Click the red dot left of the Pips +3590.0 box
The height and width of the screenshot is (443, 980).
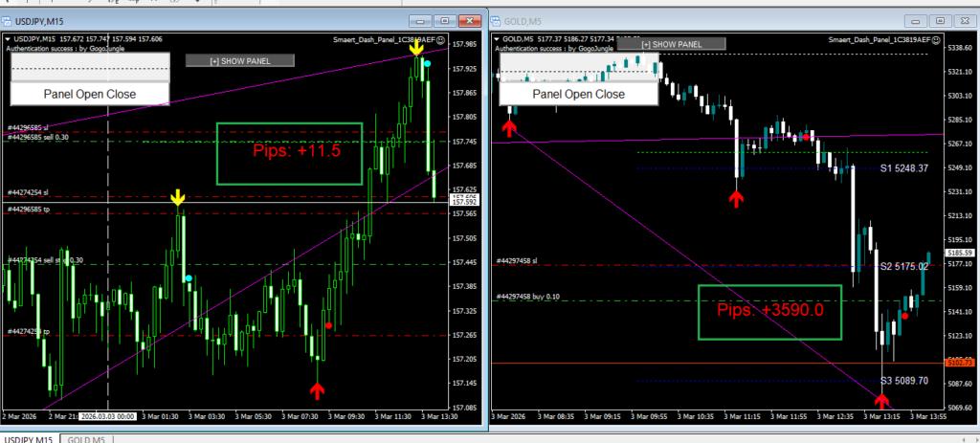[905, 315]
